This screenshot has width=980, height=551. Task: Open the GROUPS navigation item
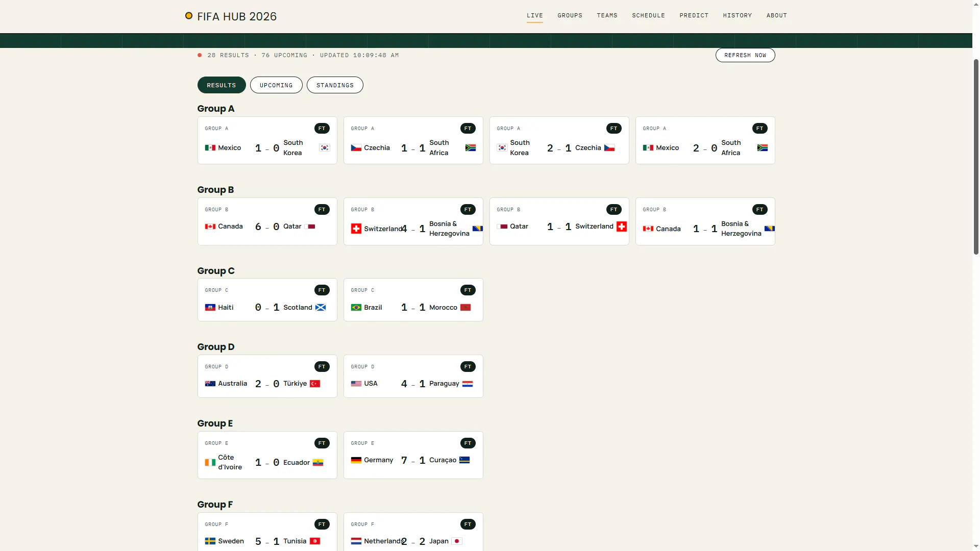click(x=570, y=15)
